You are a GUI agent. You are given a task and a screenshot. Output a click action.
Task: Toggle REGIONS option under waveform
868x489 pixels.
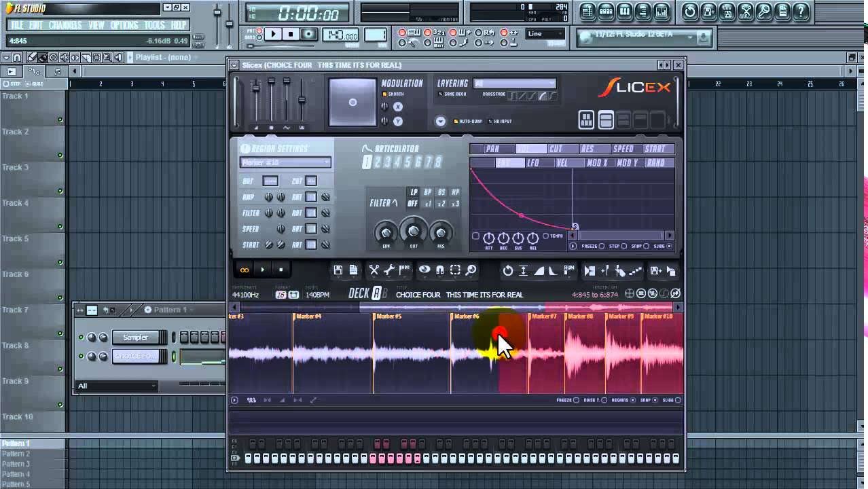coord(633,400)
